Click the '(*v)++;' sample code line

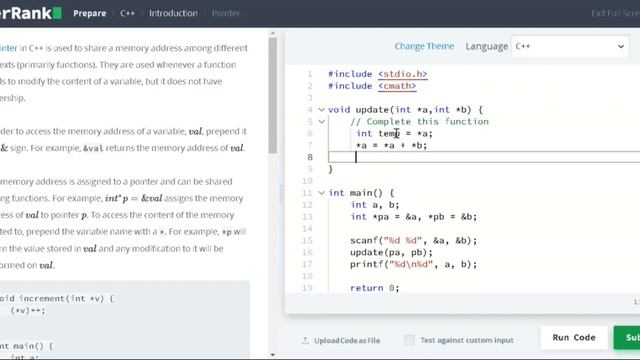click(28, 311)
